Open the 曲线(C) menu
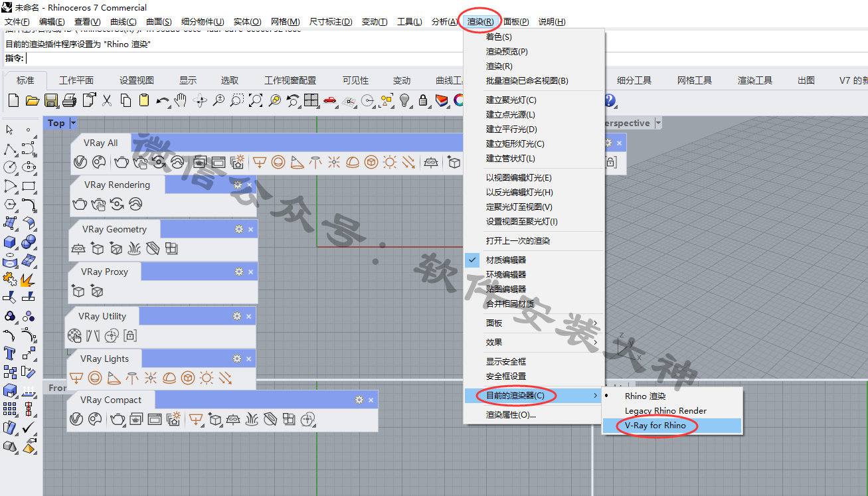The height and width of the screenshot is (496, 868). (123, 22)
